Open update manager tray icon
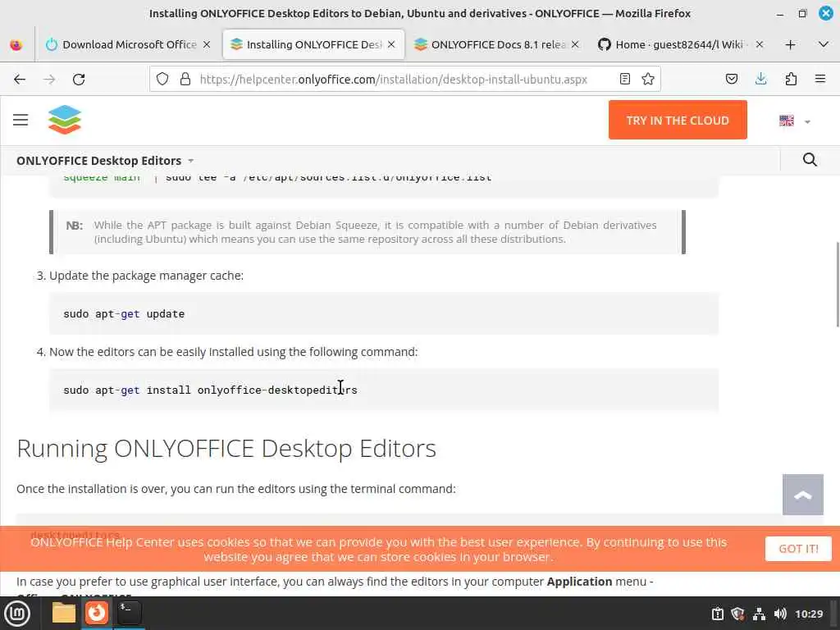The height and width of the screenshot is (630, 840). (x=717, y=614)
